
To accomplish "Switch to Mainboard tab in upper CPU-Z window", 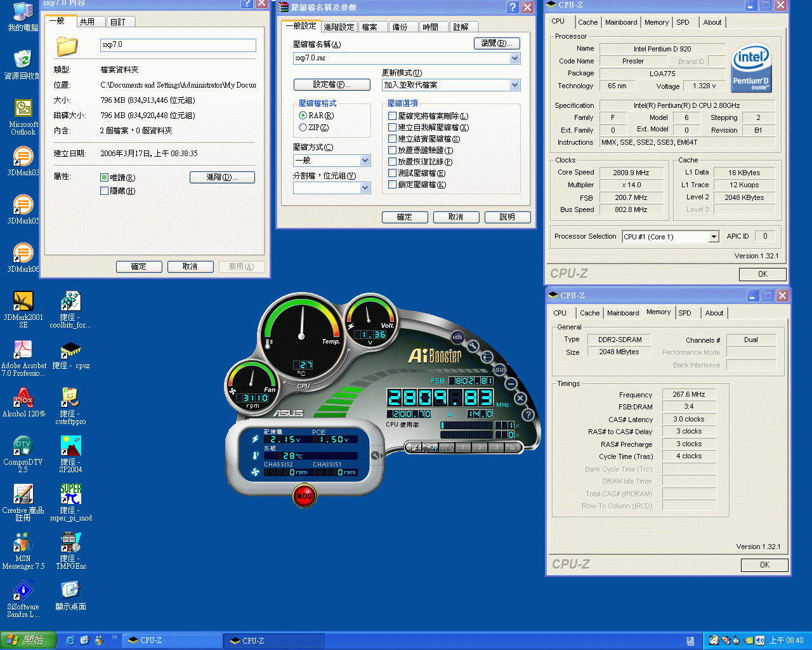I will tap(621, 22).
